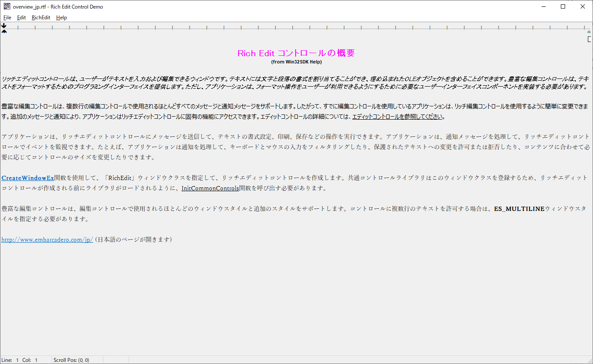The height and width of the screenshot is (364, 593).
Task: Click the Line: 1 status bar entry
Action: 10,360
